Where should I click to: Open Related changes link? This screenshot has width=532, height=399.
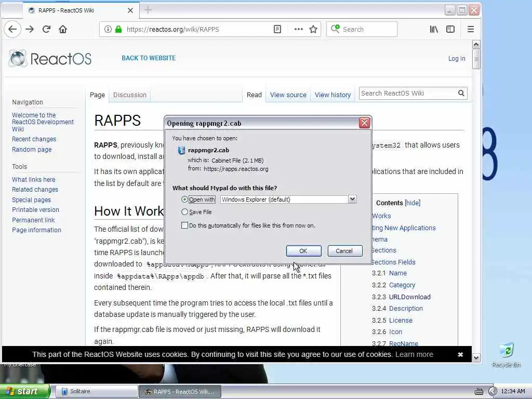[x=35, y=190]
